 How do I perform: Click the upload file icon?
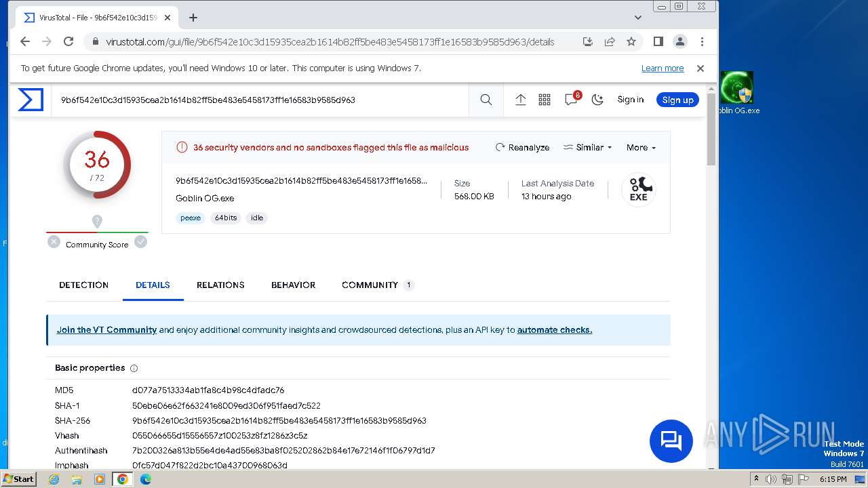pyautogui.click(x=521, y=100)
